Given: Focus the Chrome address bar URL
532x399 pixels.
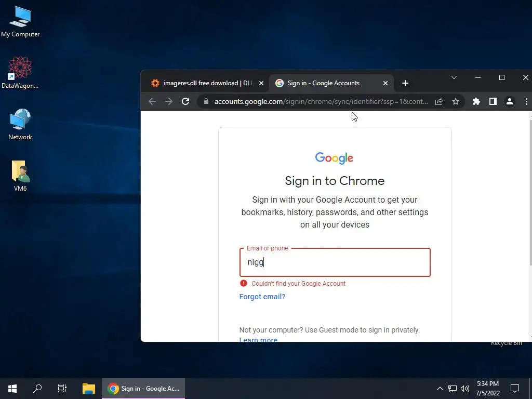Looking at the screenshot, I should 321,101.
